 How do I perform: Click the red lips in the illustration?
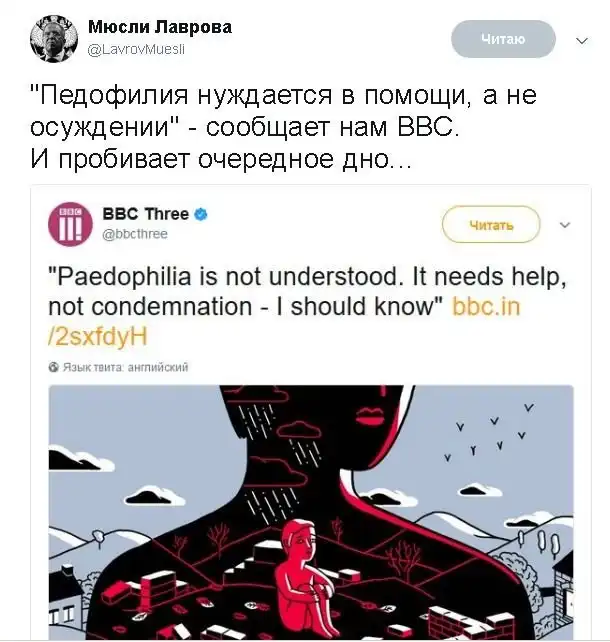[x=369, y=414]
